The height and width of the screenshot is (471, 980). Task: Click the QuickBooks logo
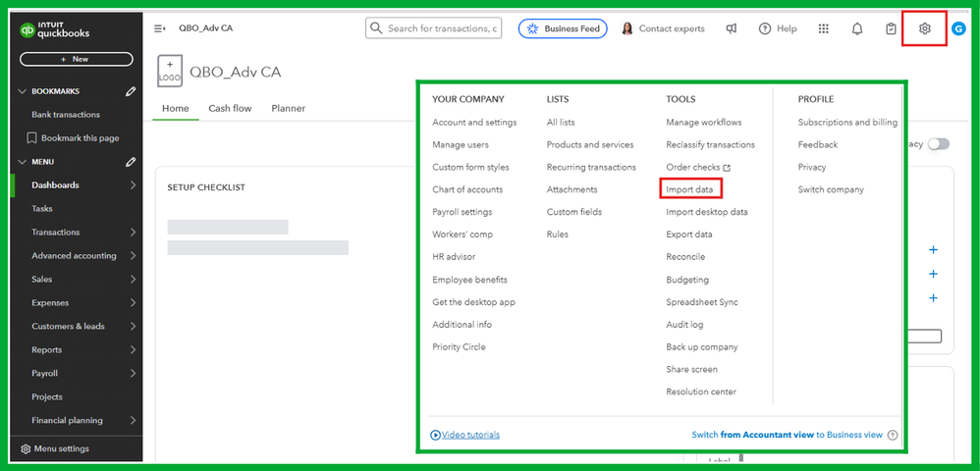coord(55,30)
